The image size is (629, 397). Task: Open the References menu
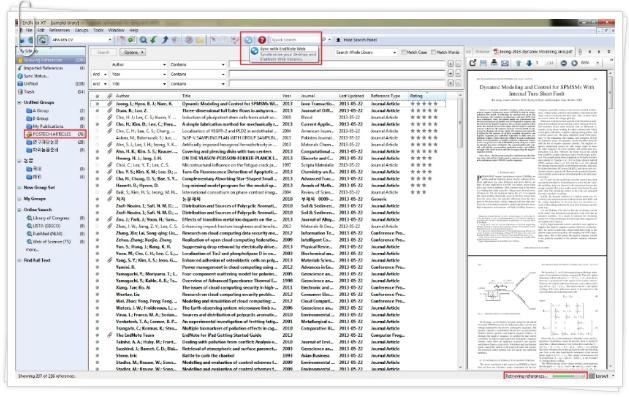coord(59,30)
